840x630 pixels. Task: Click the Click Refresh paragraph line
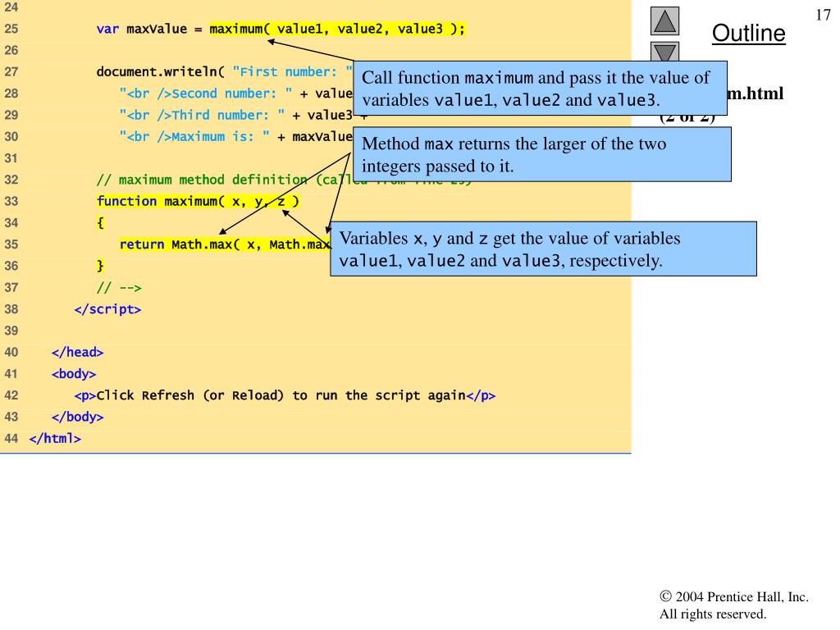285,395
